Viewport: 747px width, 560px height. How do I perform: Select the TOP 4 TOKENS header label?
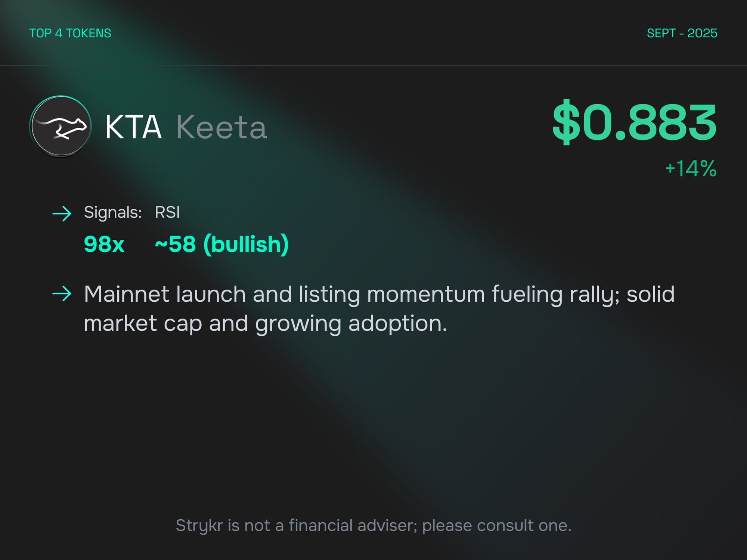(70, 33)
